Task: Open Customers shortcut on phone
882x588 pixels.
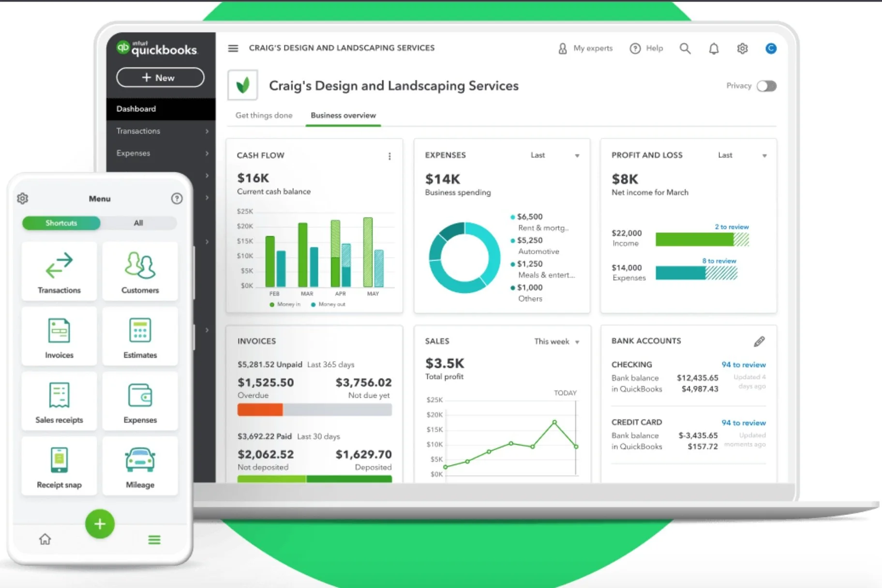Action: (140, 271)
